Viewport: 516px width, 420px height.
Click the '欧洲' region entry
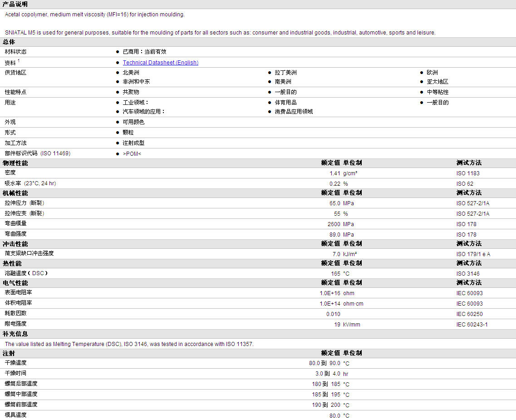click(x=432, y=72)
